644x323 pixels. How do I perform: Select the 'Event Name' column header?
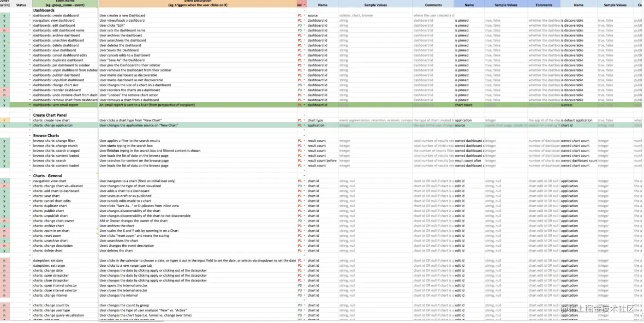[65, 4]
